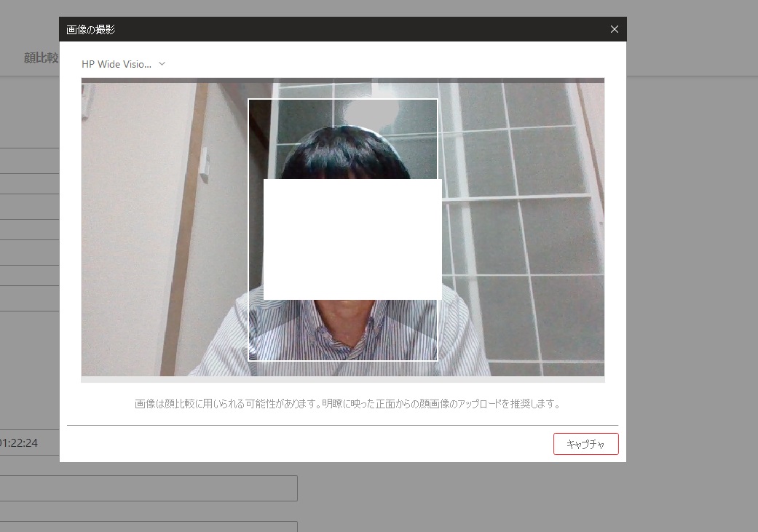Click the gray bar below the camera feed

point(342,378)
